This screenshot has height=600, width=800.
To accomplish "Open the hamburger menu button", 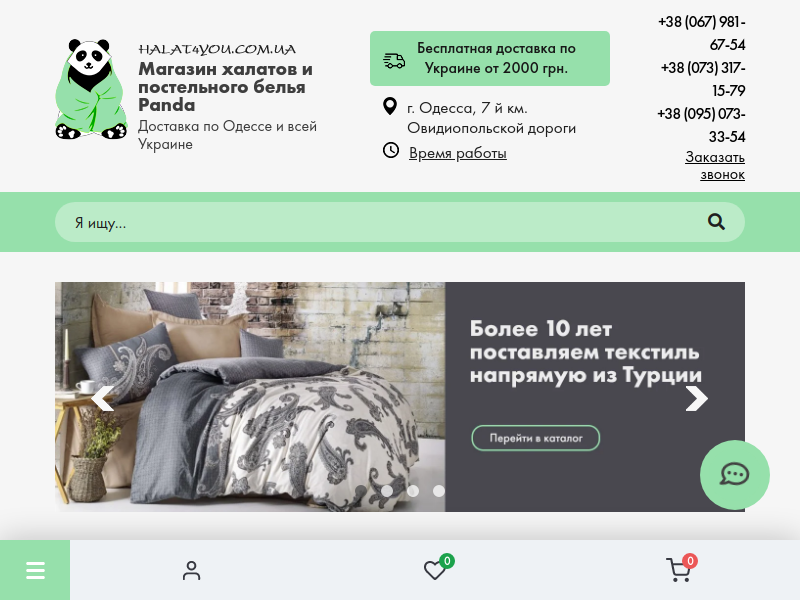I will point(35,570).
